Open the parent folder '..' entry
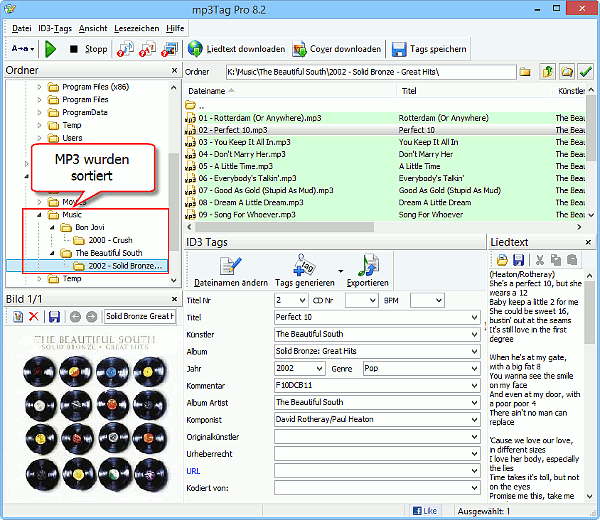The width and height of the screenshot is (600, 520). point(195,105)
